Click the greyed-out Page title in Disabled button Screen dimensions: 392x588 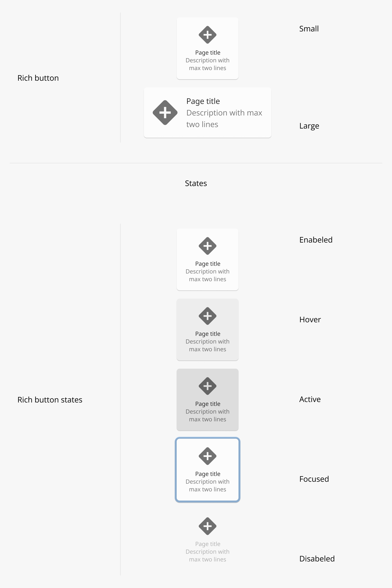208,544
